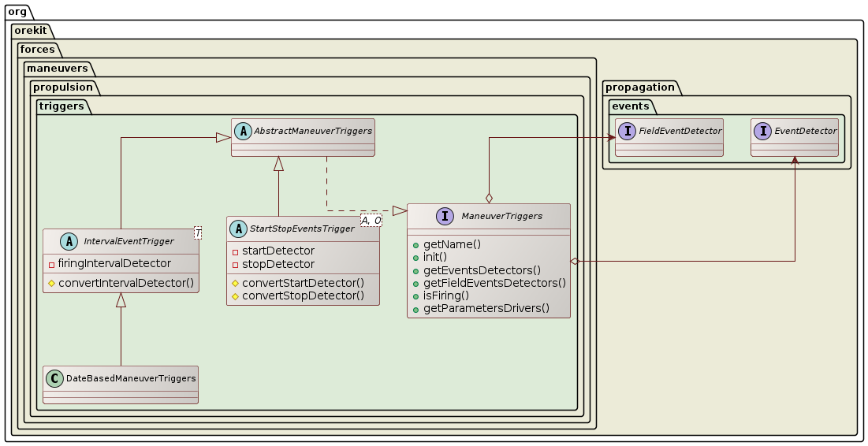Click the protected diamond beside convertIntervalDetector()
Screen dimensions: 868x446
[x=50, y=283]
